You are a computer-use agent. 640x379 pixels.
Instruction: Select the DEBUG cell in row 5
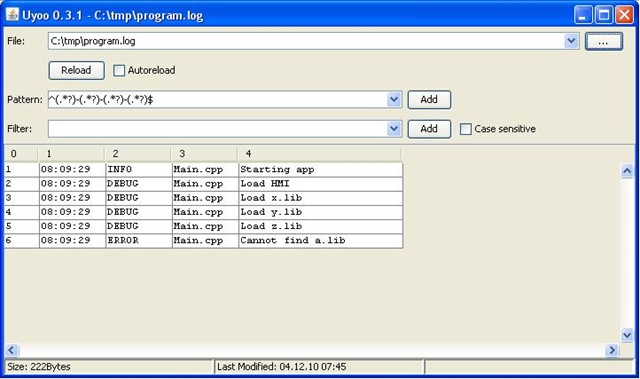coord(139,226)
